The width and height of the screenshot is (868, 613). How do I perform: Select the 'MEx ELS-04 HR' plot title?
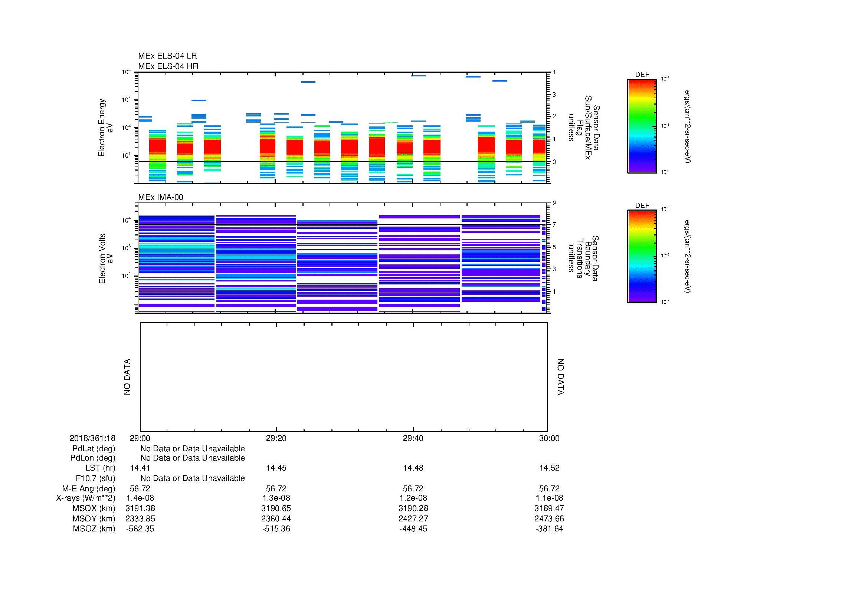(168, 66)
